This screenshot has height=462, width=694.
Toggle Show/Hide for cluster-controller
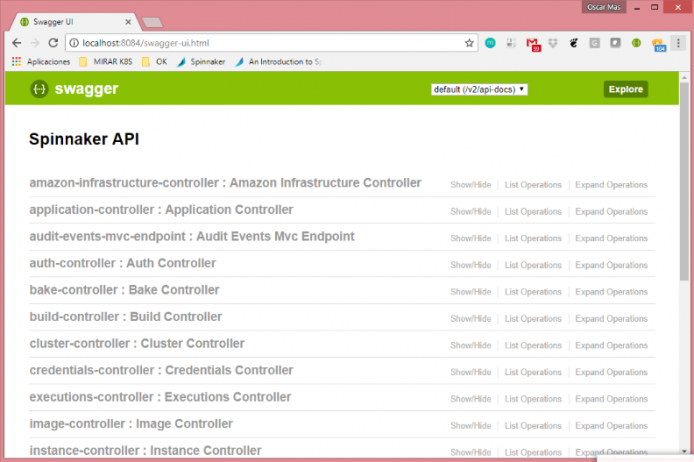pyautogui.click(x=470, y=345)
